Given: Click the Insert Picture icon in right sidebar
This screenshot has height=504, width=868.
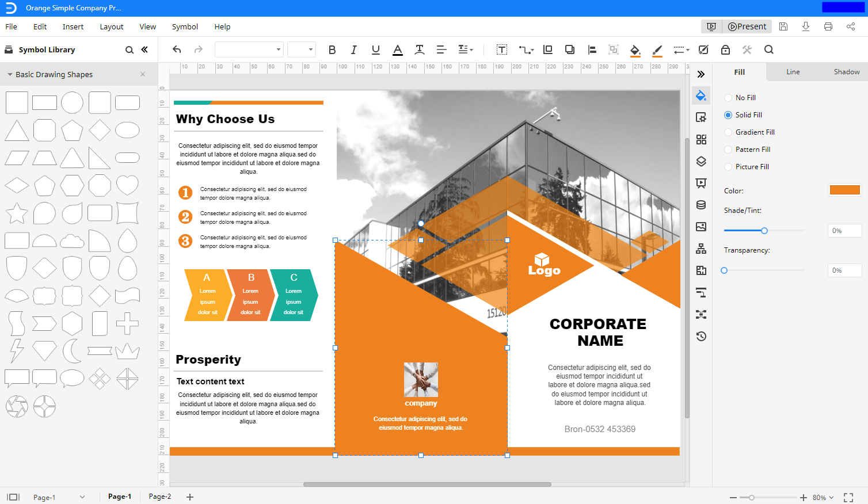Looking at the screenshot, I should (701, 227).
